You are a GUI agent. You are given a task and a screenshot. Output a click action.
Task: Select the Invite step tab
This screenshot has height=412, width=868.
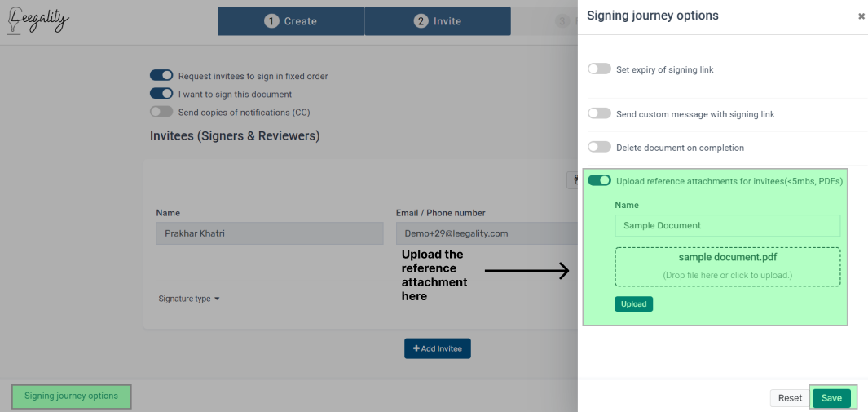[438, 21]
